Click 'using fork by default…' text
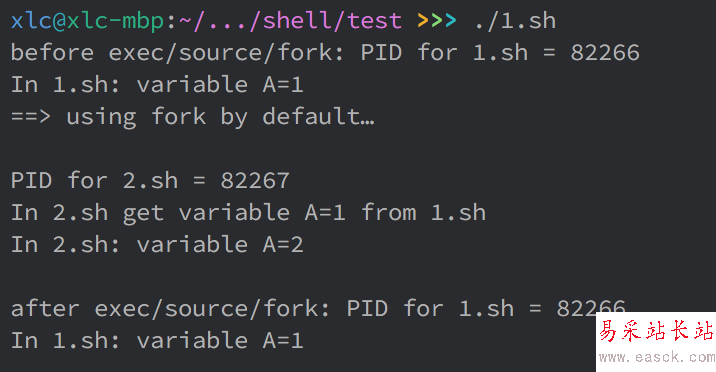This screenshot has height=372, width=716. pyautogui.click(x=221, y=117)
